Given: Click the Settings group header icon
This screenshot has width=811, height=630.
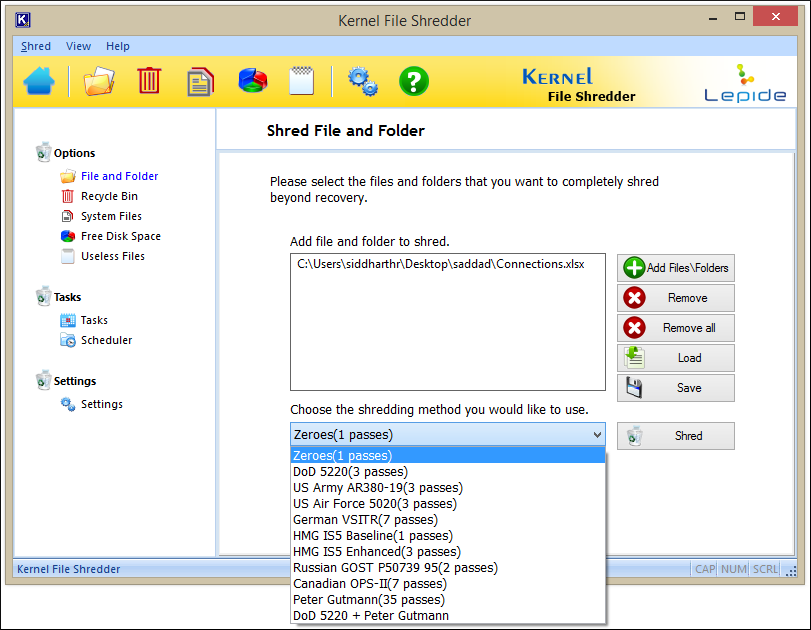Looking at the screenshot, I should [x=43, y=380].
